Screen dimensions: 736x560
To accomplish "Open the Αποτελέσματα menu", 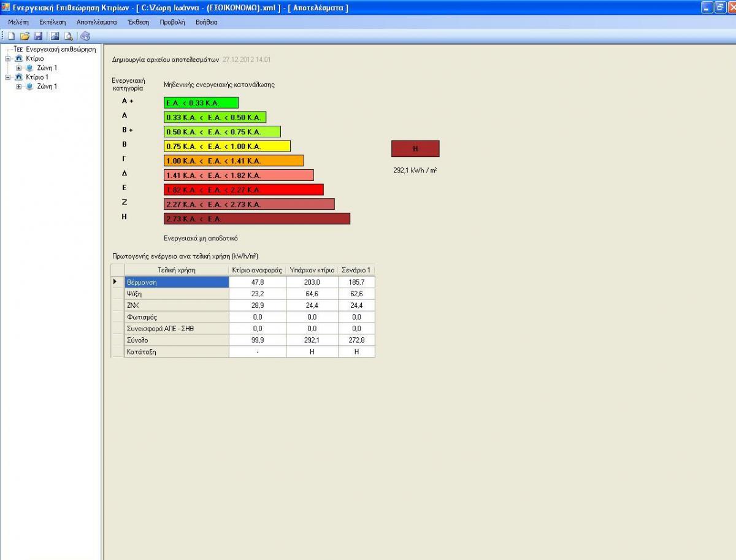I will click(96, 22).
